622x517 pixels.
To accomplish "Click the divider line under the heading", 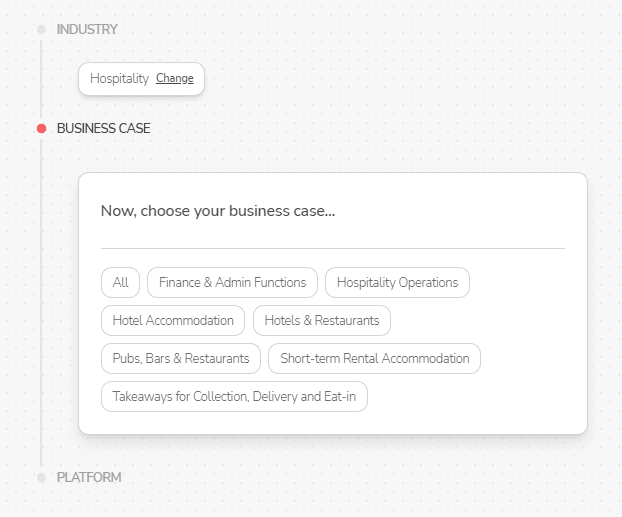I will tap(333, 248).
